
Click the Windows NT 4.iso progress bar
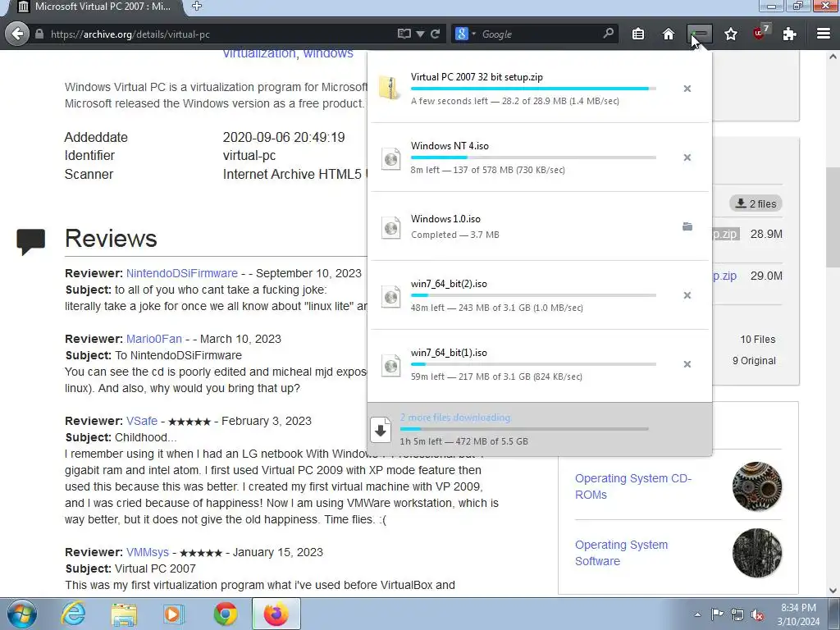pos(533,157)
